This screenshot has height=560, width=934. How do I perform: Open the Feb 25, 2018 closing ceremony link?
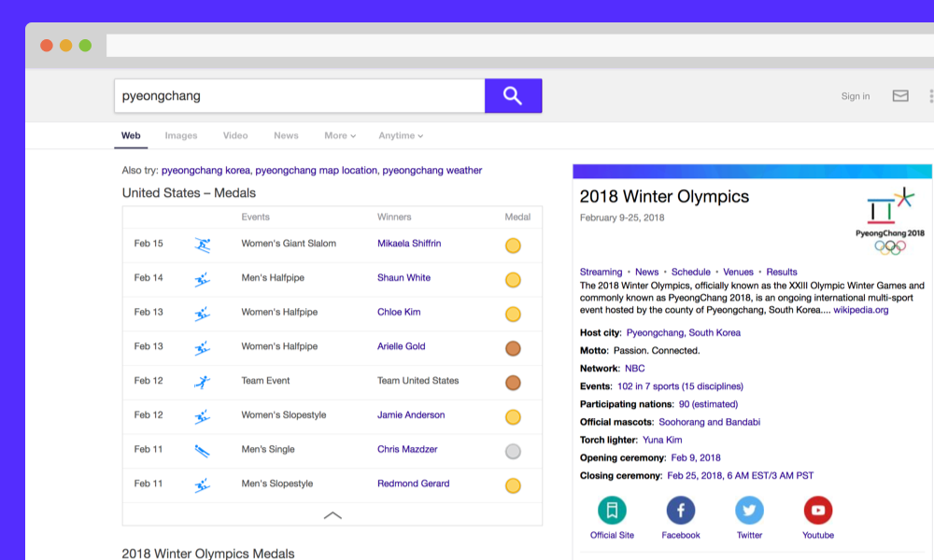[741, 475]
